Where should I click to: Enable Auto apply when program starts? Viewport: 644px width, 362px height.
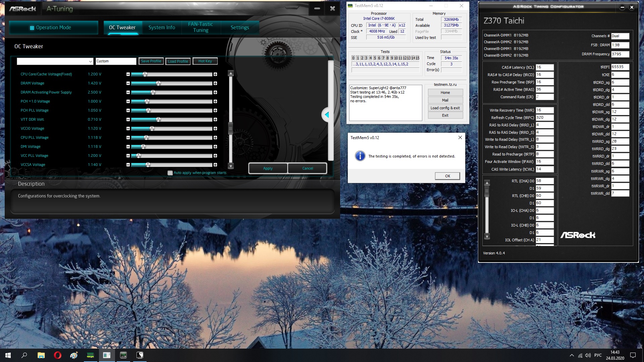click(x=170, y=173)
